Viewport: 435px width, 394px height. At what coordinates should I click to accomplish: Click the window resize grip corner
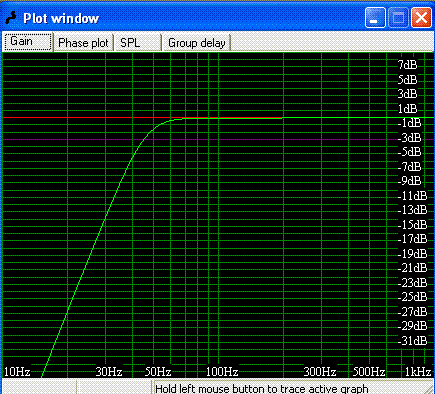[429, 388]
